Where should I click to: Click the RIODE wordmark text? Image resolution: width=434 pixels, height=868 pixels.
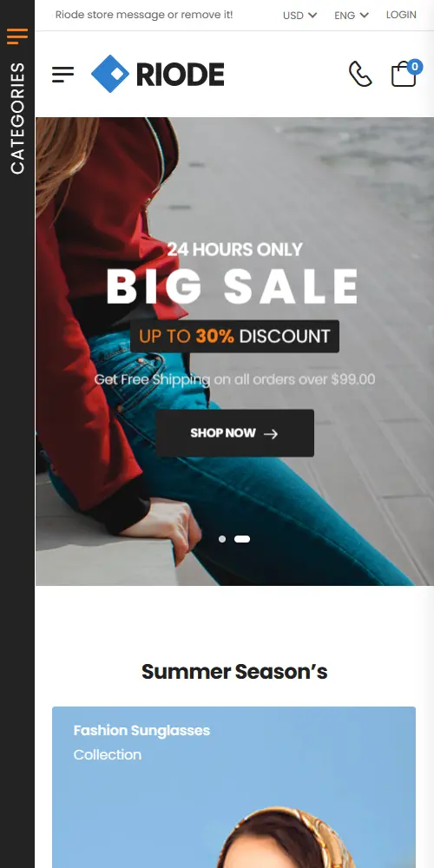coord(181,74)
